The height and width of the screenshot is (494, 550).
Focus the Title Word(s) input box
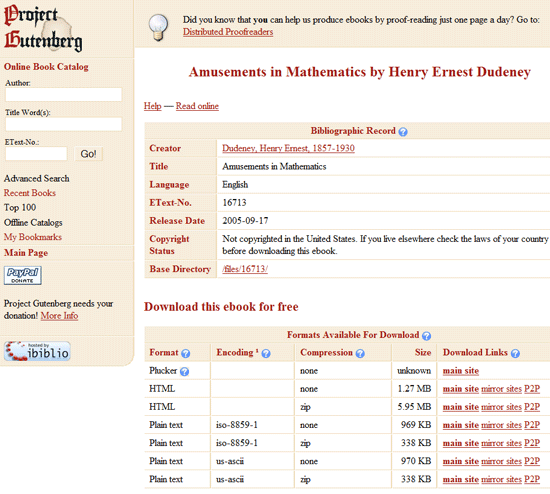click(x=63, y=124)
